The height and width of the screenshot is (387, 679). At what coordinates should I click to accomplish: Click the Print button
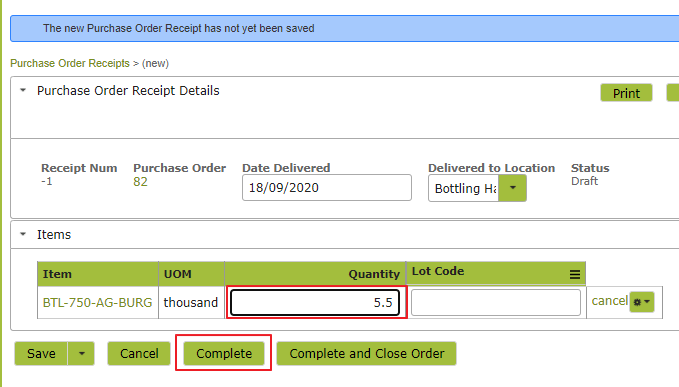[x=626, y=93]
